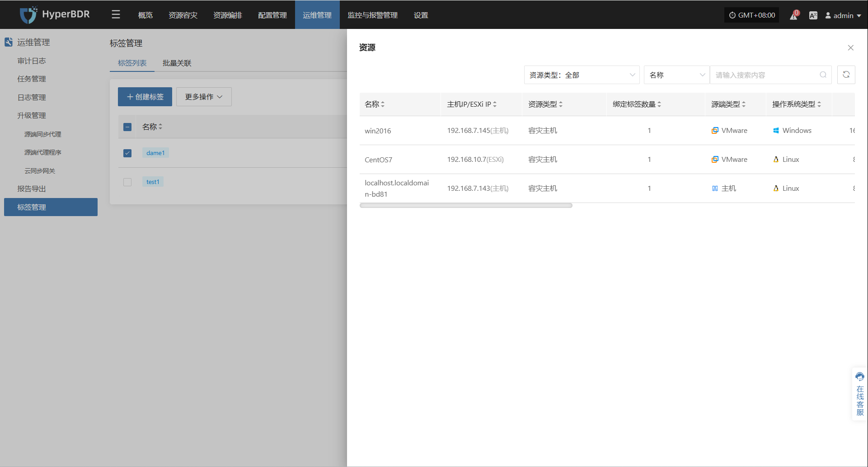Click the localhost.localdomain-bd81 resource name
868x467 pixels.
pos(397,189)
